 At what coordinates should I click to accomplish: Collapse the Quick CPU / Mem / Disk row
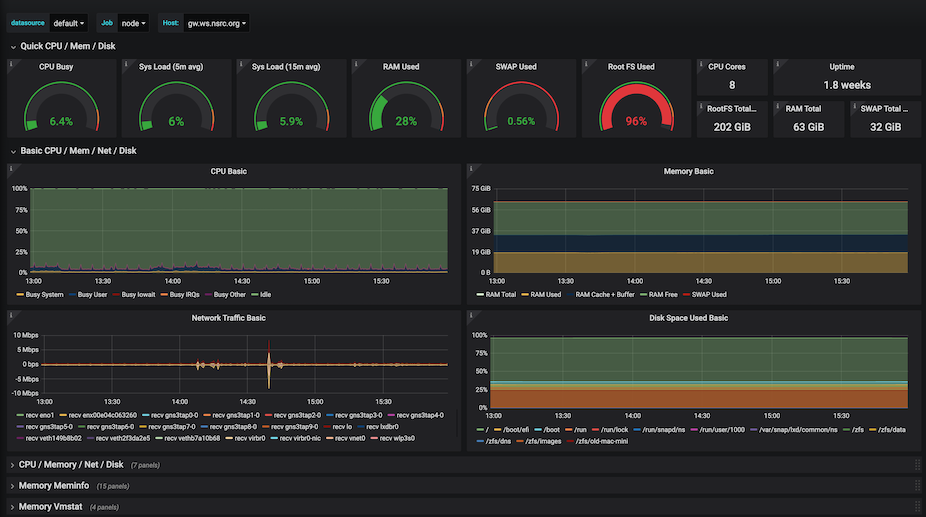68,46
